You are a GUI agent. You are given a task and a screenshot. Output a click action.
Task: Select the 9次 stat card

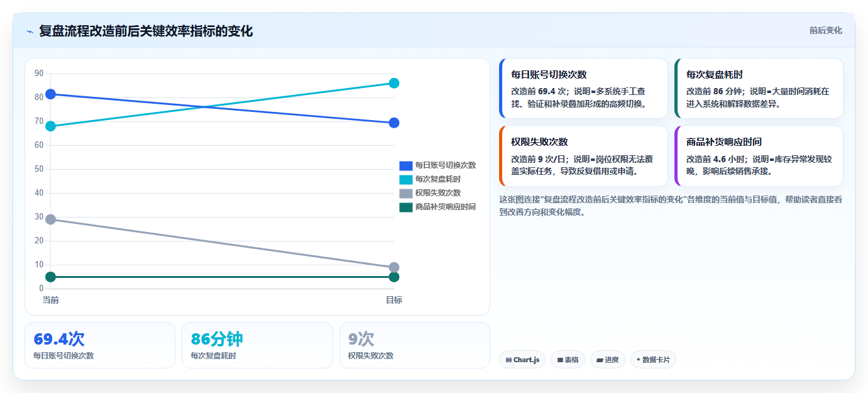pyautogui.click(x=415, y=345)
